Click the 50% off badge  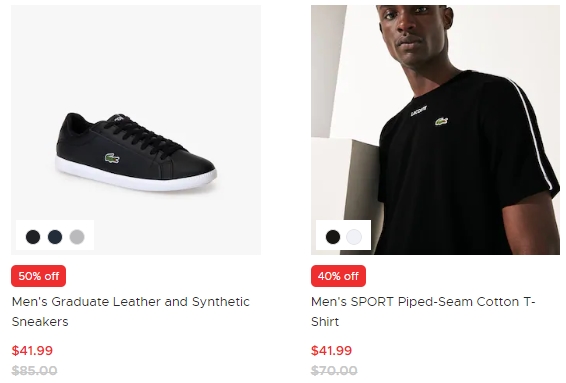tap(39, 276)
